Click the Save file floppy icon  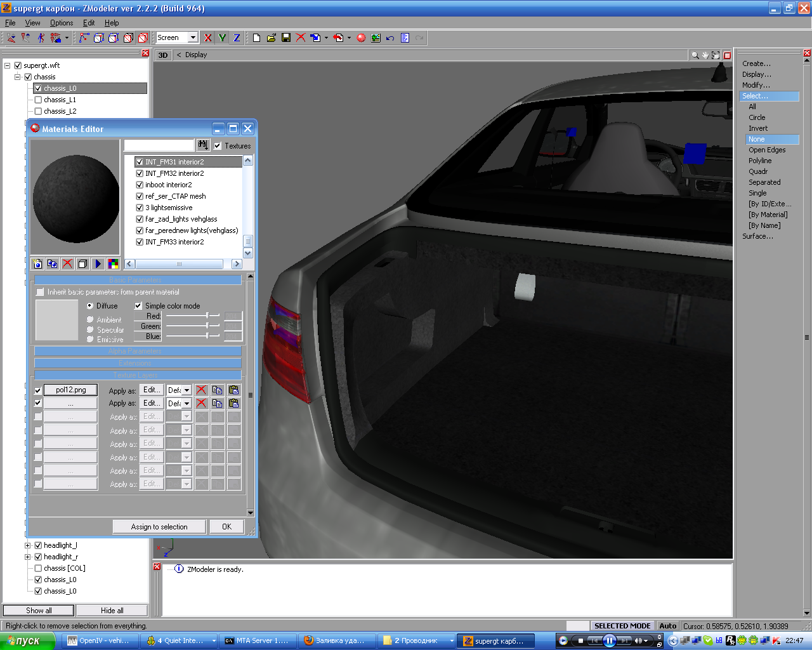click(286, 38)
